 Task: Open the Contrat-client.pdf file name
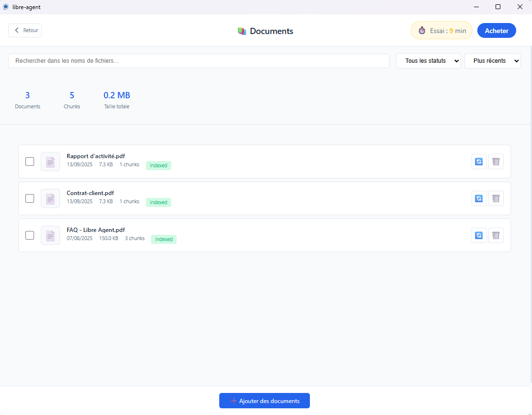coord(90,193)
